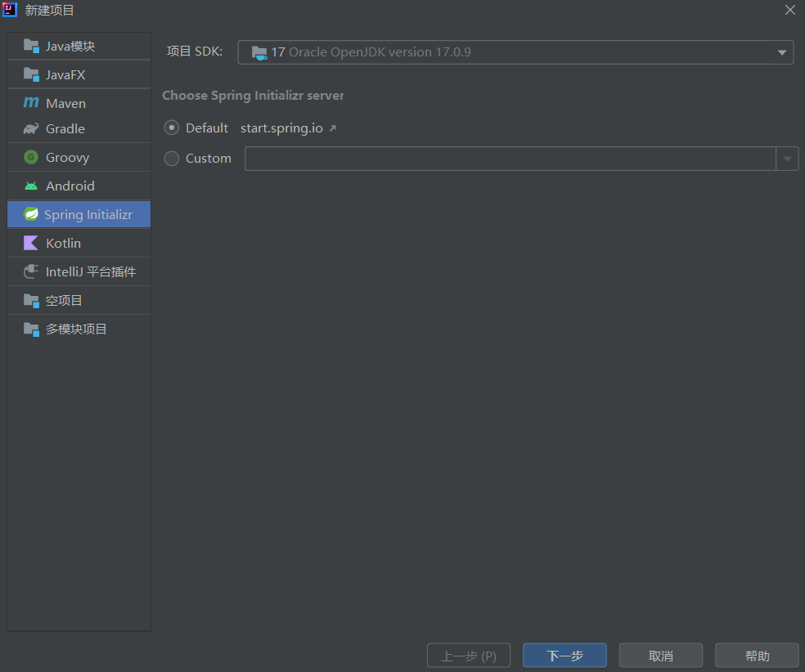
Task: Select the Default server radio button
Action: pyautogui.click(x=172, y=128)
